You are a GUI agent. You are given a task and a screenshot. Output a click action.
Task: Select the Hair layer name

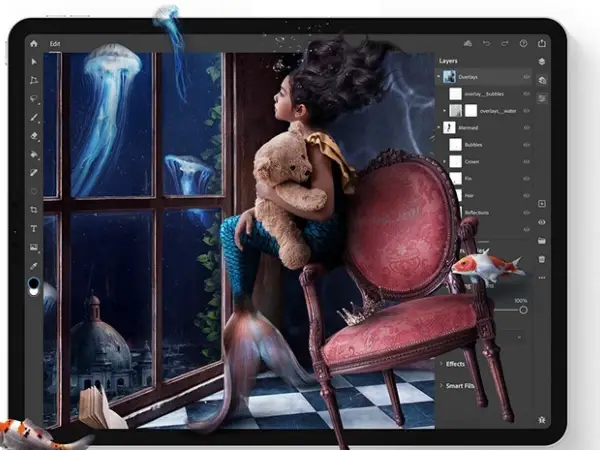(x=469, y=196)
